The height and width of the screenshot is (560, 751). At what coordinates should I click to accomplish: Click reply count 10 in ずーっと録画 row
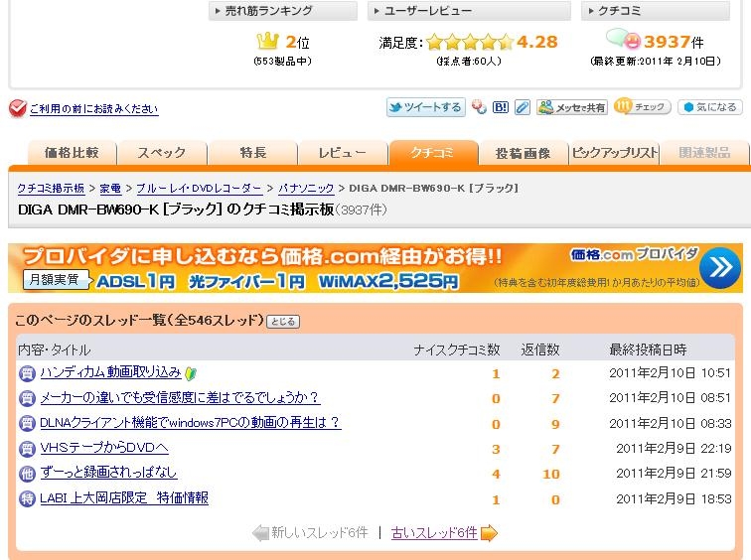coord(550,474)
